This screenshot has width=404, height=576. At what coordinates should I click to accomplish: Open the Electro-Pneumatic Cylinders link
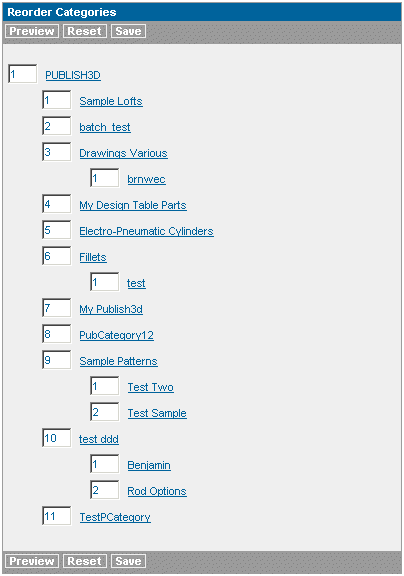(x=147, y=231)
